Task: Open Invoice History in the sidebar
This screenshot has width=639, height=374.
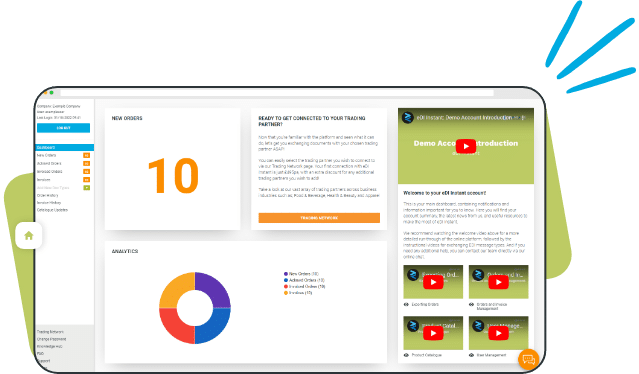Action: (x=49, y=202)
